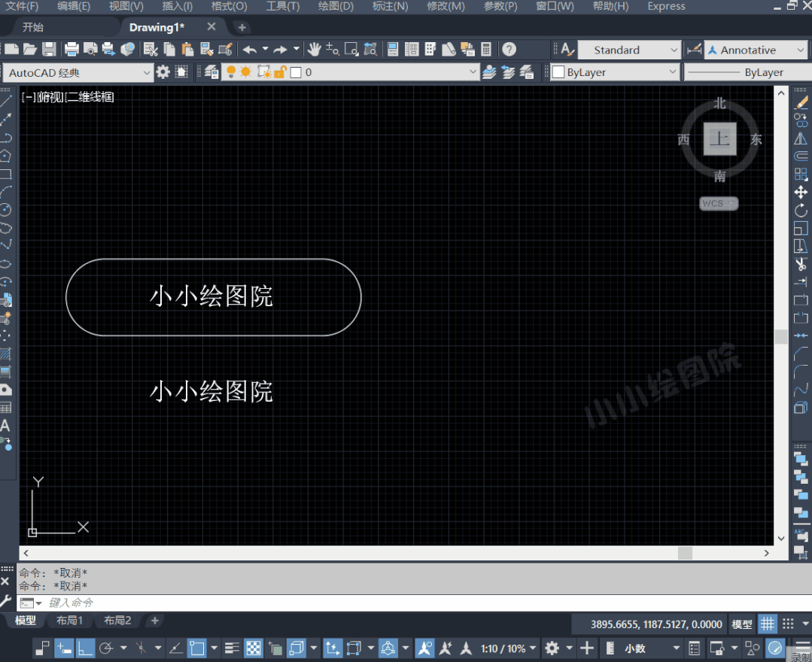Save the drawing with the floppy icon
Viewport: 812px width, 662px height.
click(49, 50)
